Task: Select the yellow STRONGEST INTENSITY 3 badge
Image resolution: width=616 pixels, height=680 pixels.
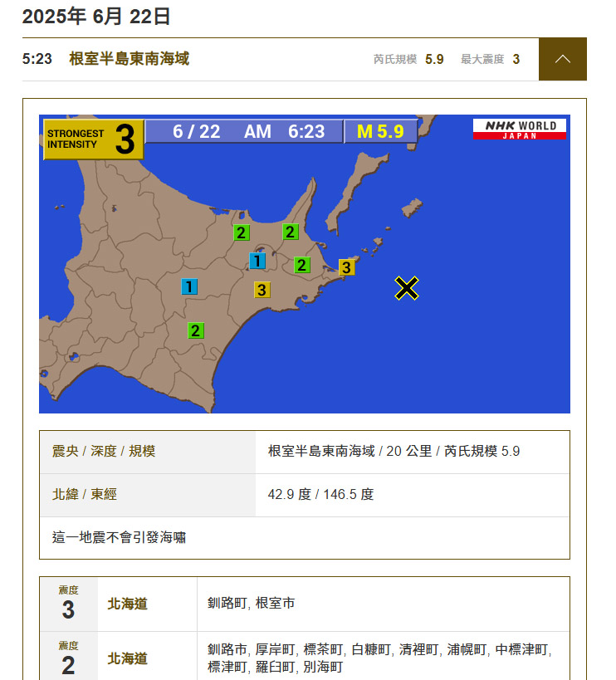Action: [x=93, y=139]
